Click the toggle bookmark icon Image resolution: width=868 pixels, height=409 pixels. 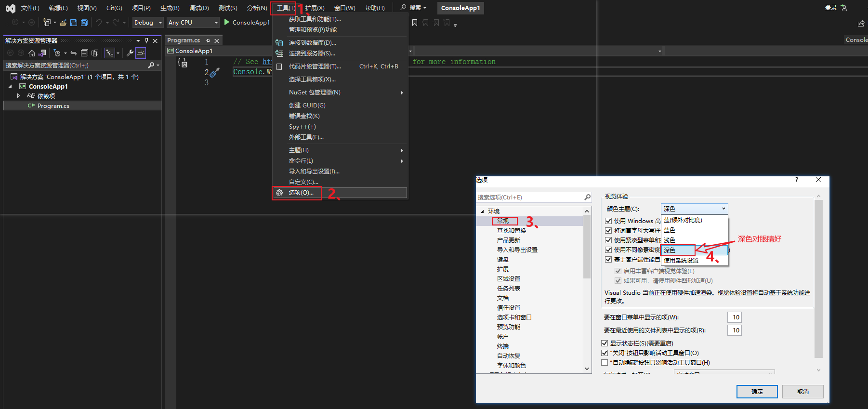pyautogui.click(x=415, y=23)
